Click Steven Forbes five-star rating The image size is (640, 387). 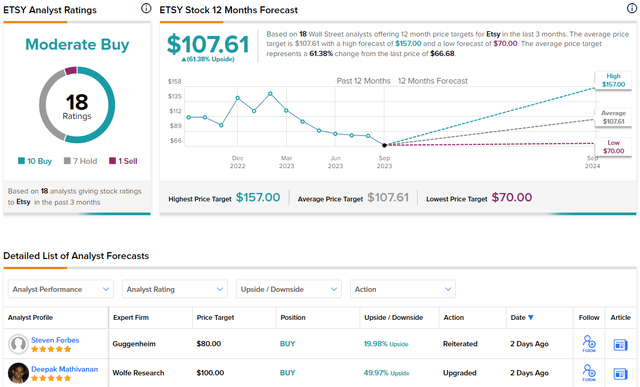pos(51,349)
